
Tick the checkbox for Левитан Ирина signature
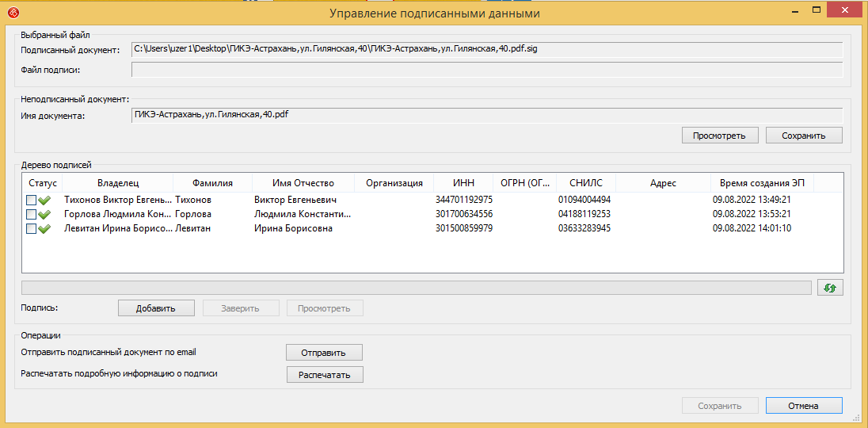coord(31,229)
